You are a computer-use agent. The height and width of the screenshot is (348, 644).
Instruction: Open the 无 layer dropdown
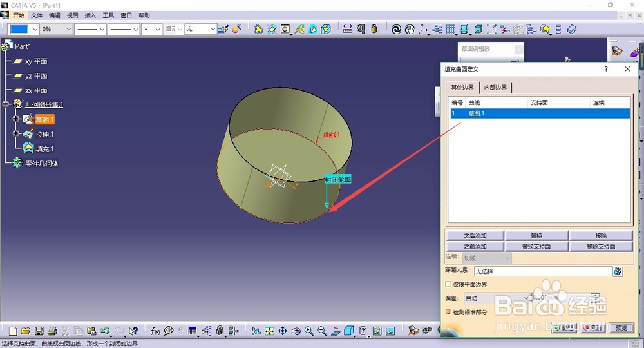213,29
